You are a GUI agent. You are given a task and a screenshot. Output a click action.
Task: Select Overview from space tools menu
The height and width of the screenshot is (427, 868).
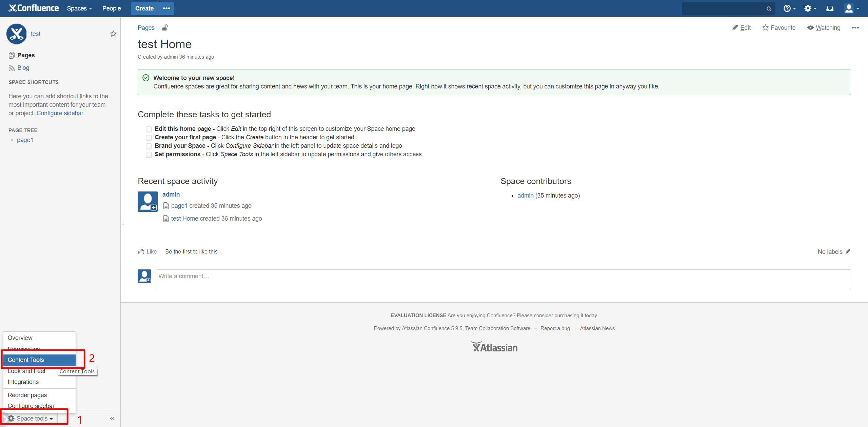(20, 338)
